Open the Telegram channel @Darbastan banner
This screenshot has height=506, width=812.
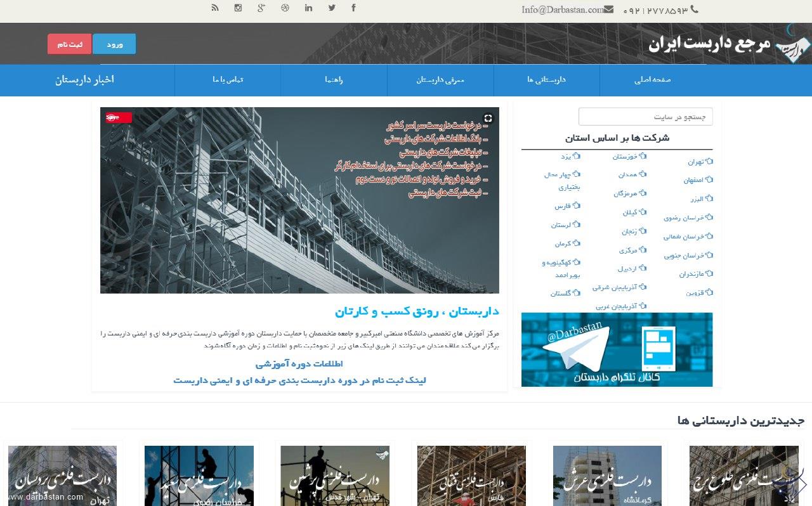(617, 349)
